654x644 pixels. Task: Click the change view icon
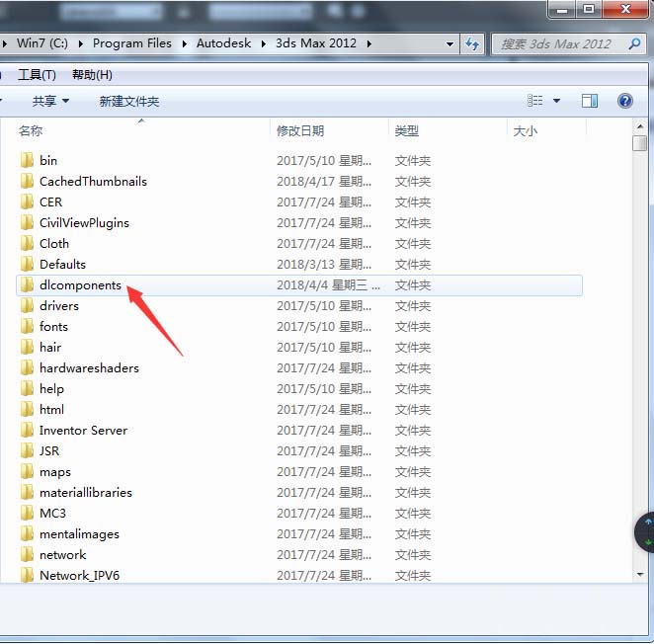tap(534, 101)
